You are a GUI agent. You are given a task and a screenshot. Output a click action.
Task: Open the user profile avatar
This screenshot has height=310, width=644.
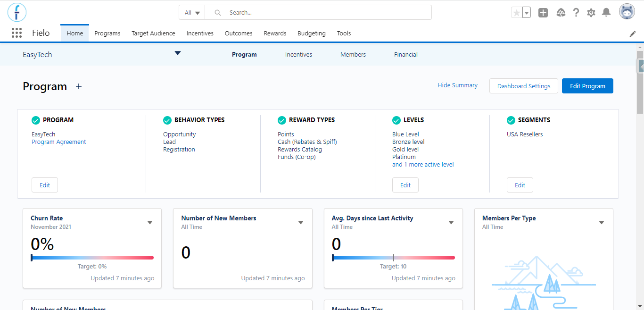click(627, 12)
